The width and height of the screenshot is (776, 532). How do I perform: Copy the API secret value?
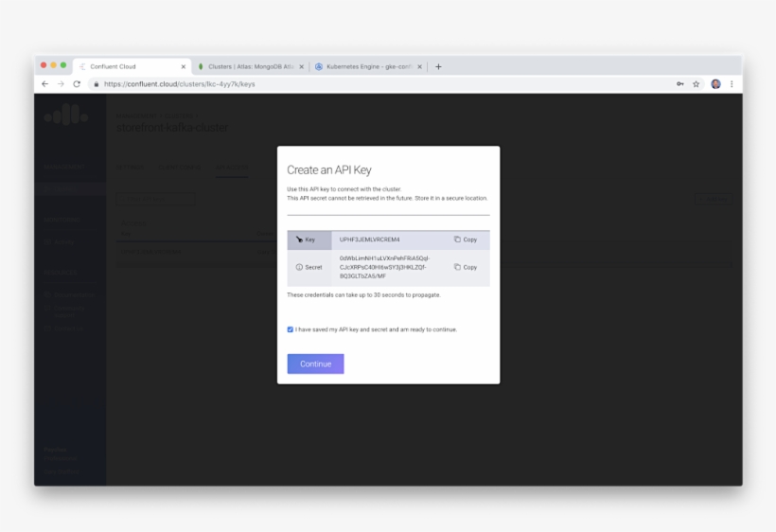(x=465, y=267)
